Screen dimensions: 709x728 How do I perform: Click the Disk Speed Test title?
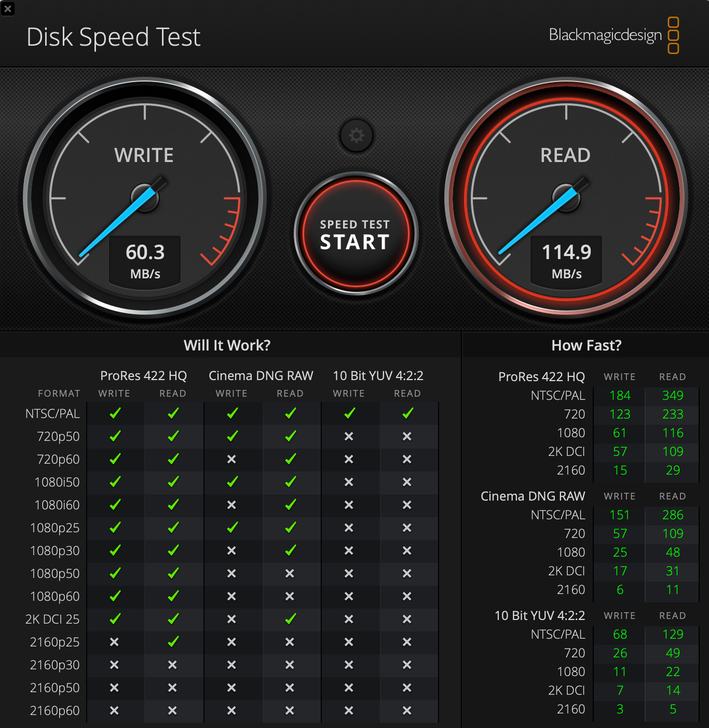coord(113,37)
